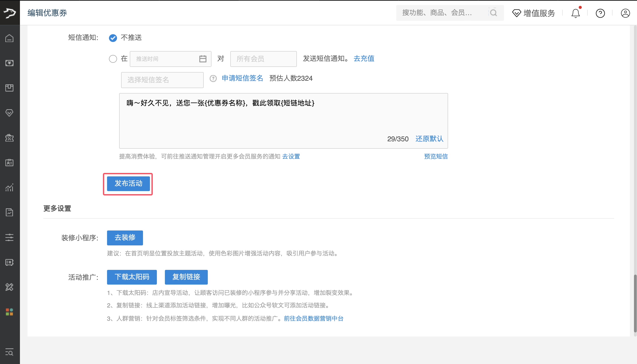Open the home icon in sidebar
This screenshot has height=364, width=637.
[9, 38]
